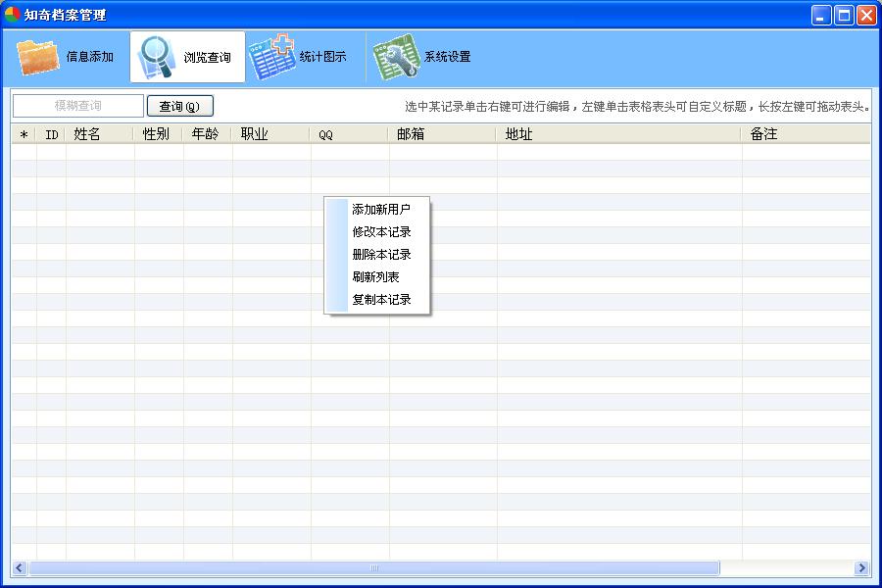
Task: Click the 备注 column header
Action: (807, 134)
